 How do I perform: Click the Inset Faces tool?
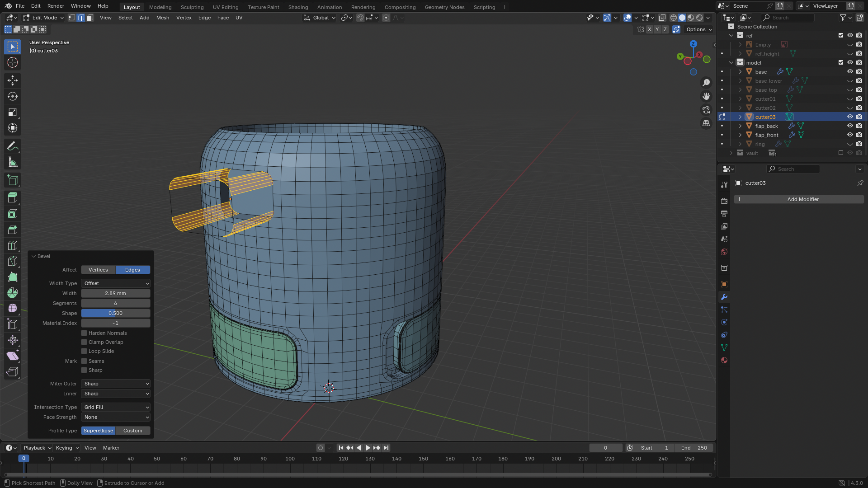[x=12, y=213]
